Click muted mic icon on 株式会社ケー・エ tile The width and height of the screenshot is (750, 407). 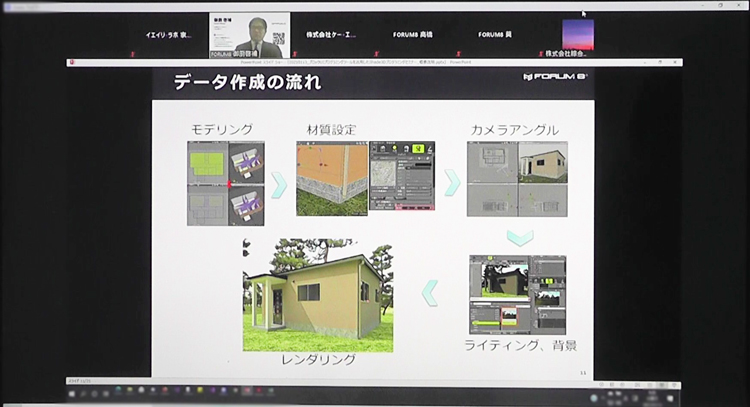(295, 54)
